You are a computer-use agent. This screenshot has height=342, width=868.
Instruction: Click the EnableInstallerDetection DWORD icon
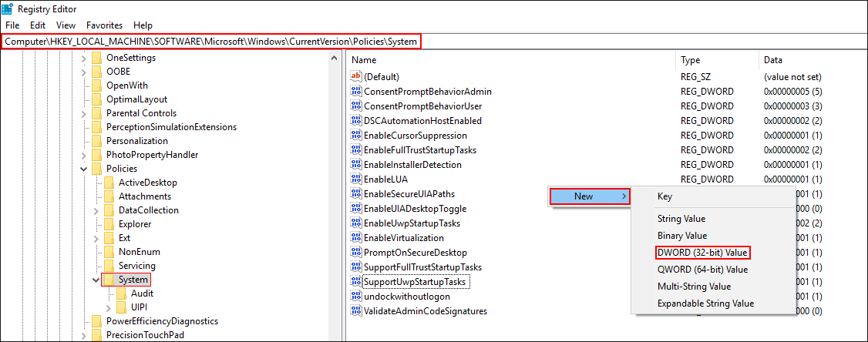point(356,164)
